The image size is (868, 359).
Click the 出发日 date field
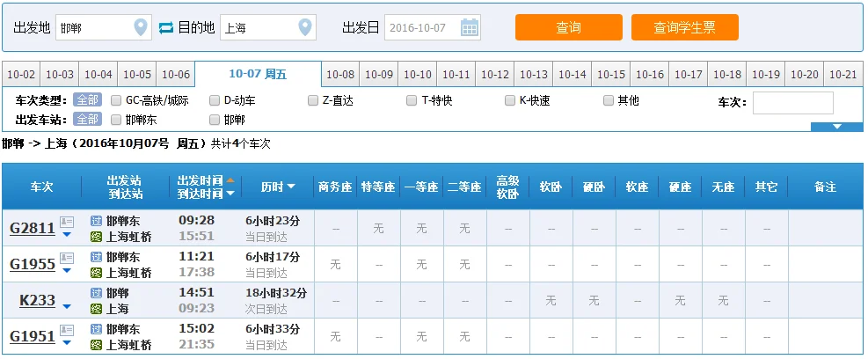[x=433, y=27]
